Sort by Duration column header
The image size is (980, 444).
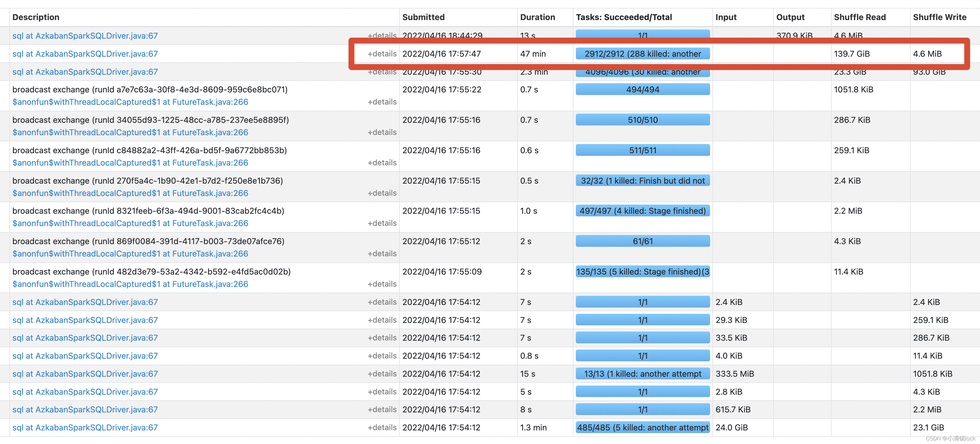[537, 17]
